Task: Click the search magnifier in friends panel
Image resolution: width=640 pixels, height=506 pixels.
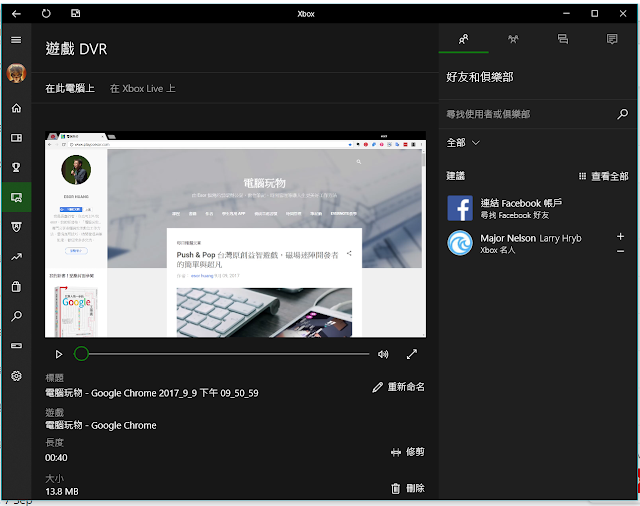Action: point(622,114)
